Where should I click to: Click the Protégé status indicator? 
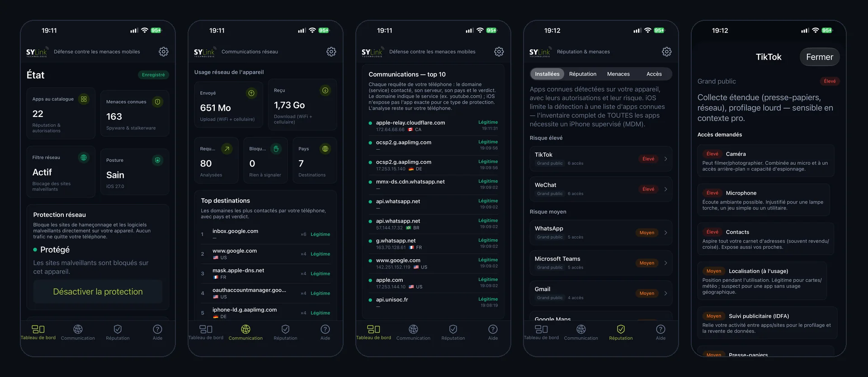(x=52, y=250)
